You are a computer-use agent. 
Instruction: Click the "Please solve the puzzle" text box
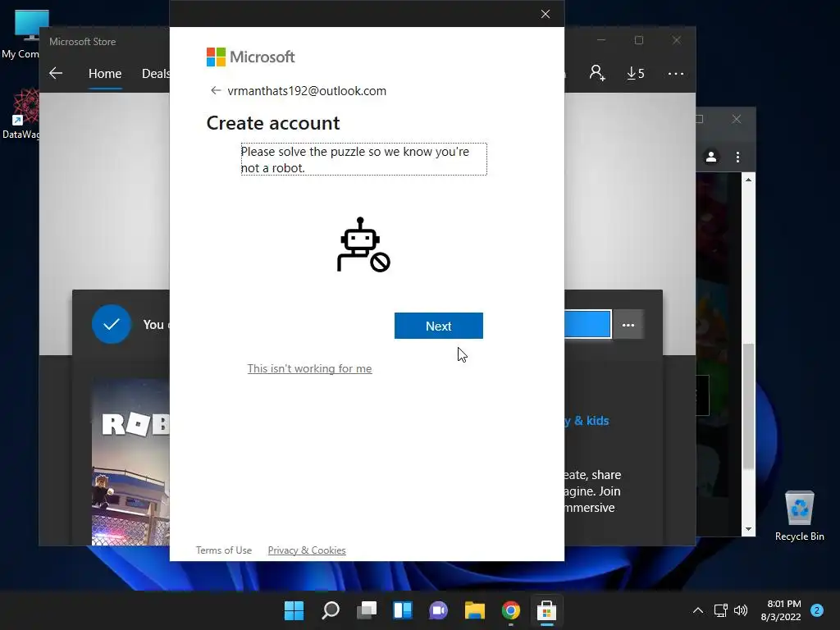coord(363,159)
